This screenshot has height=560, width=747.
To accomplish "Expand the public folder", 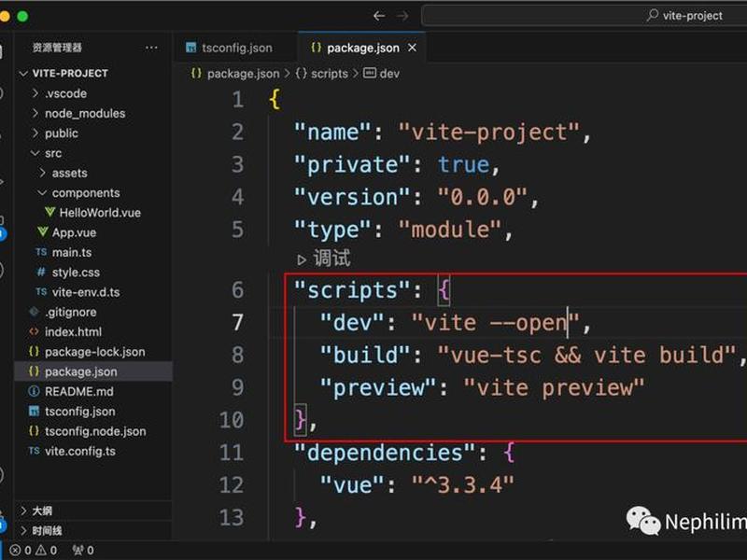I will [92, 133].
